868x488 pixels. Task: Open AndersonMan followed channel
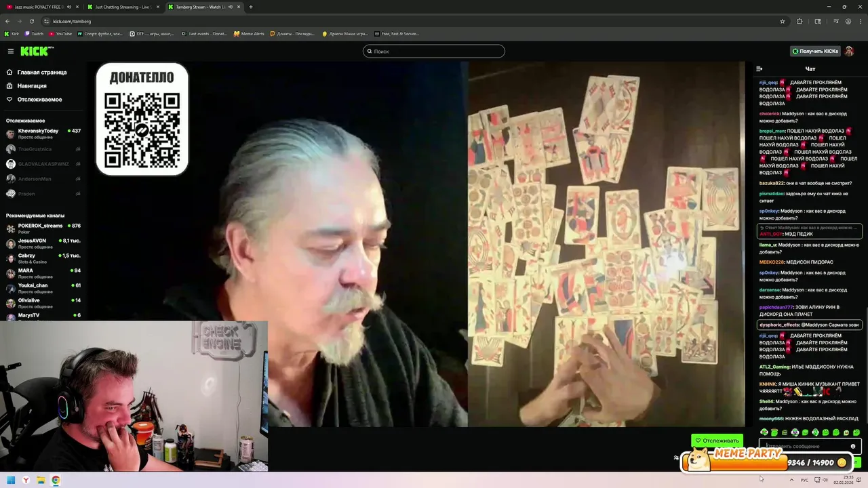43,178
